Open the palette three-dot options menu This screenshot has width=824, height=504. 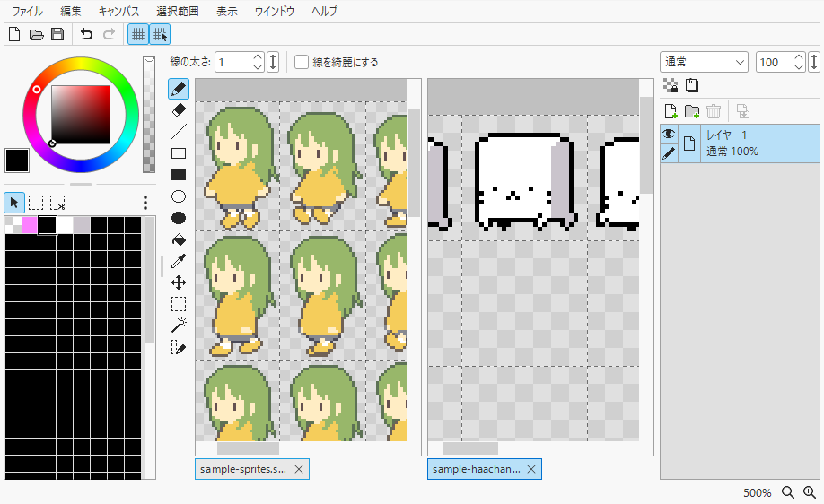145,203
